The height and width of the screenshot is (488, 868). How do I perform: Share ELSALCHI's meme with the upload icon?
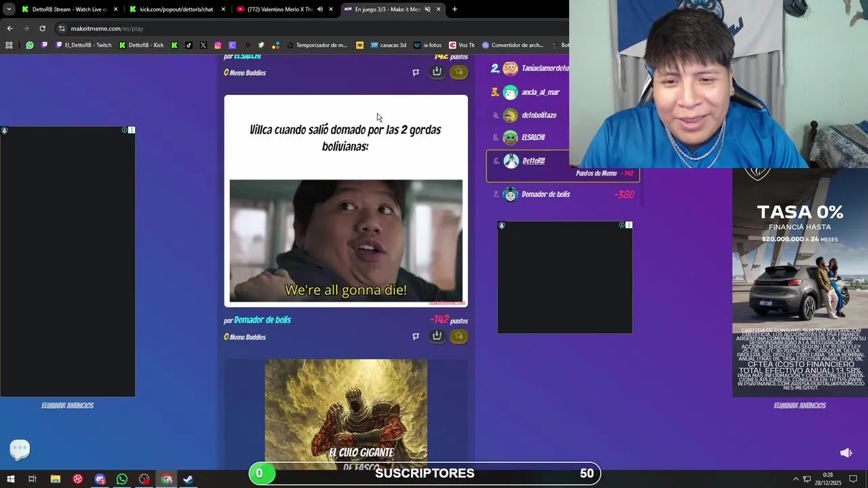(x=437, y=72)
